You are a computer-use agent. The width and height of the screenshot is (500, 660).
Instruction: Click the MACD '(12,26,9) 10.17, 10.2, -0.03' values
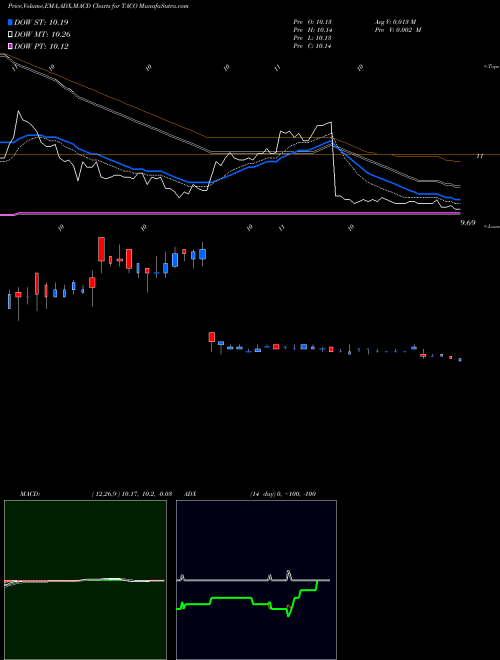pos(131,494)
